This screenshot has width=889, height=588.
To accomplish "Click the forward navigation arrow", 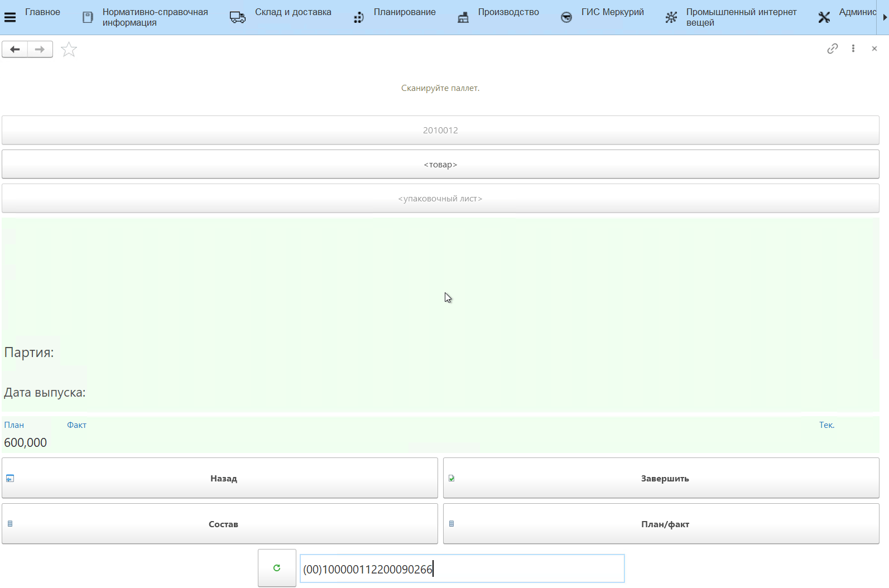I will (40, 50).
